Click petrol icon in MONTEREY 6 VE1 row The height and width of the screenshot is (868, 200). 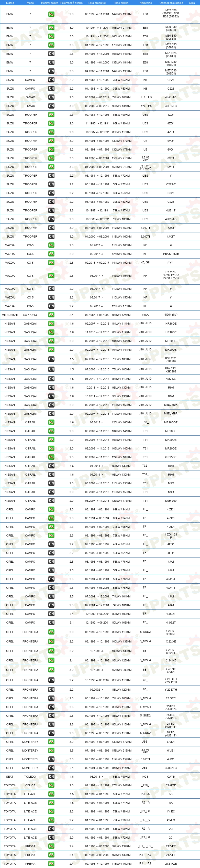point(51,751)
